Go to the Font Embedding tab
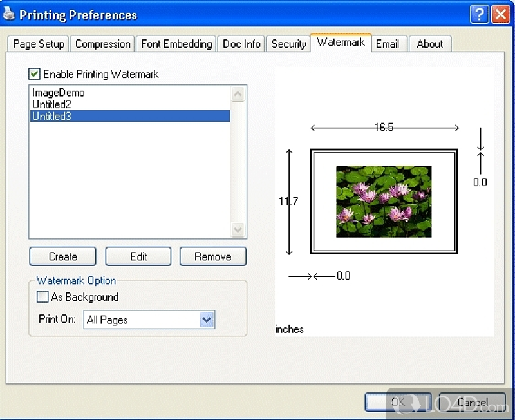The width and height of the screenshot is (515, 420). coord(176,44)
